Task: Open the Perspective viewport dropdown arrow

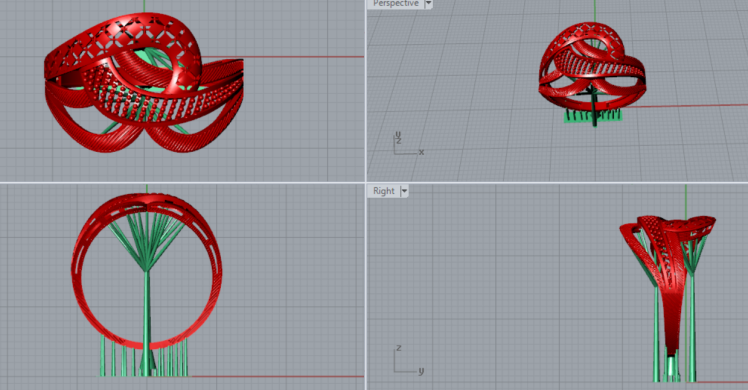Action: [x=428, y=4]
